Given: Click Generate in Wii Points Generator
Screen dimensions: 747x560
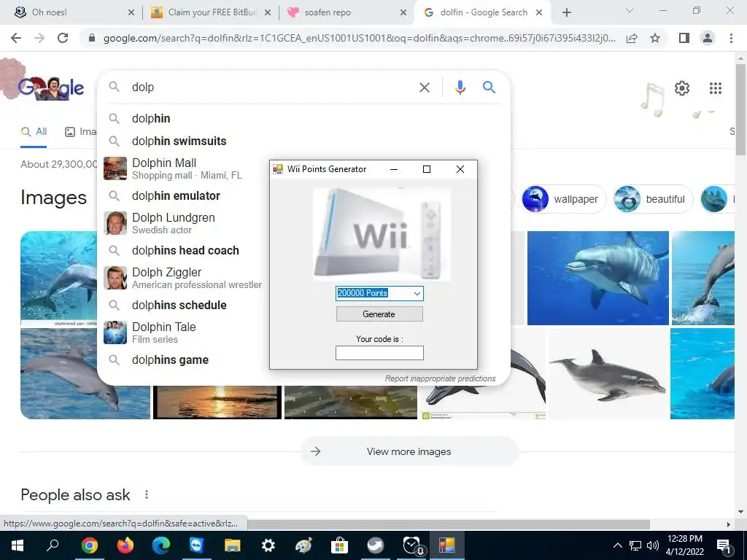Looking at the screenshot, I should point(379,314).
